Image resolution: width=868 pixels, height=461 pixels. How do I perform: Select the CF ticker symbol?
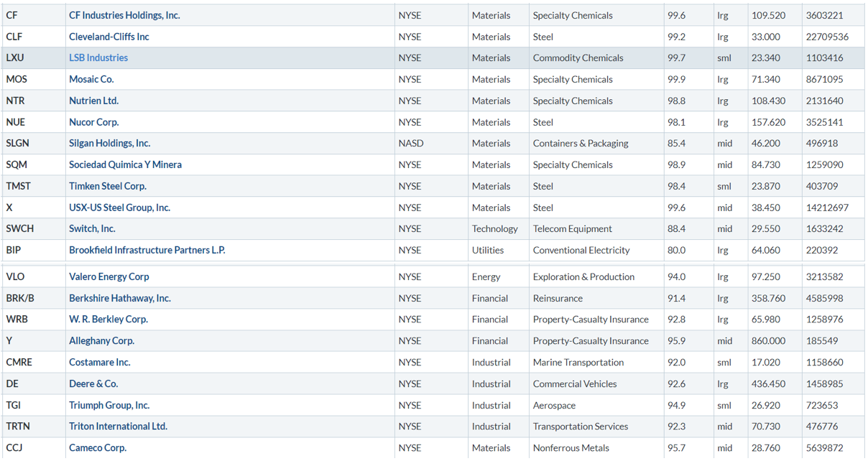point(11,15)
